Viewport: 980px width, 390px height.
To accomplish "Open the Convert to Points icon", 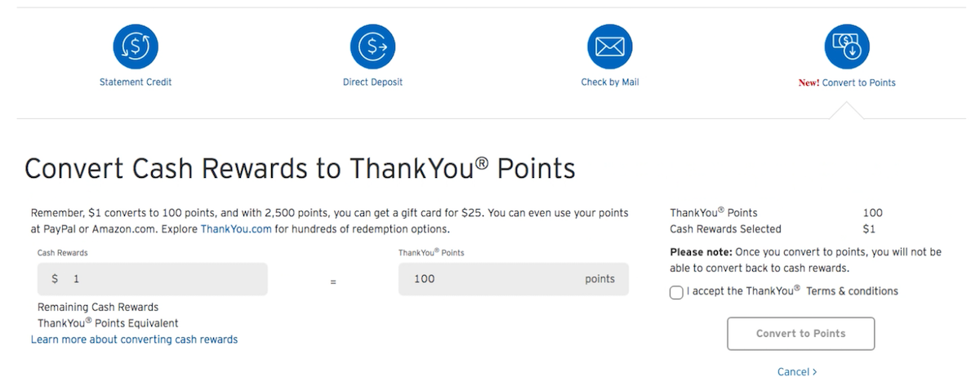I will [847, 47].
